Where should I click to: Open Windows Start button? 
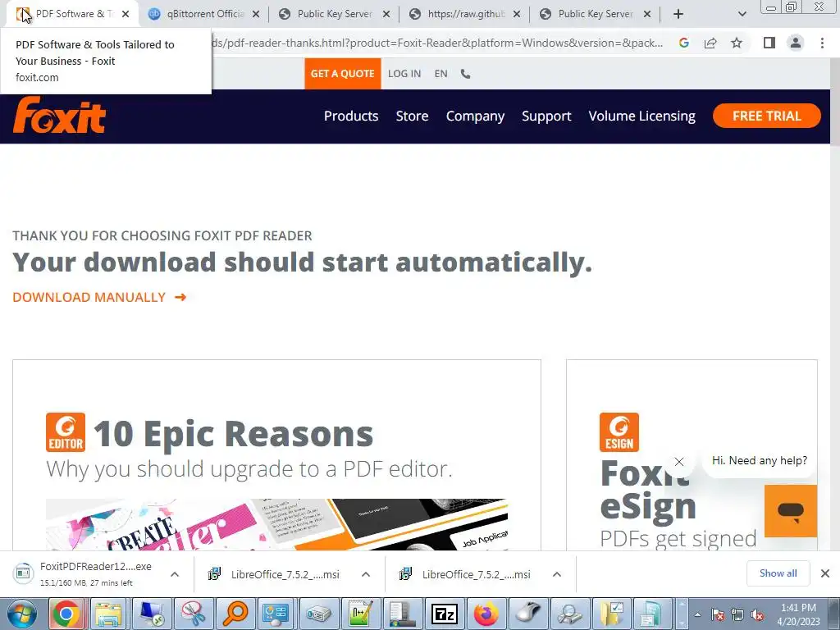[22, 614]
